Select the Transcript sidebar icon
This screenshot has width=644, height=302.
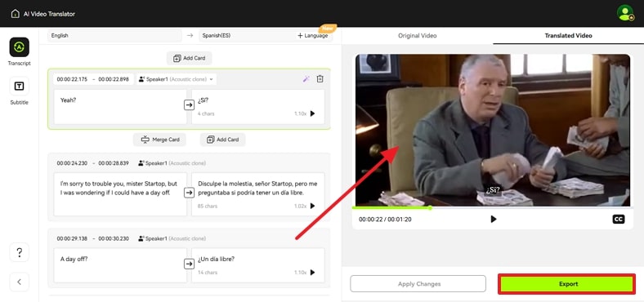(20, 47)
